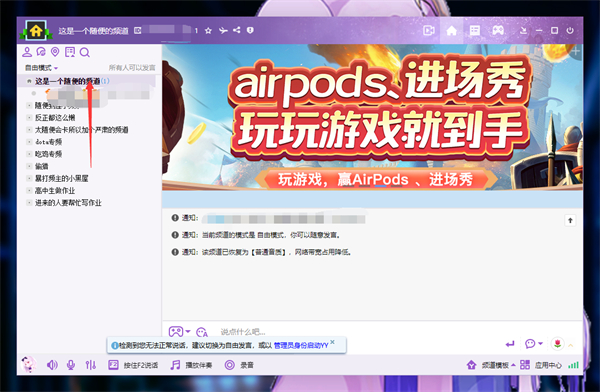Select sub-channel 暴打频主的小黑屋
The width and height of the screenshot is (600, 392).
point(62,178)
